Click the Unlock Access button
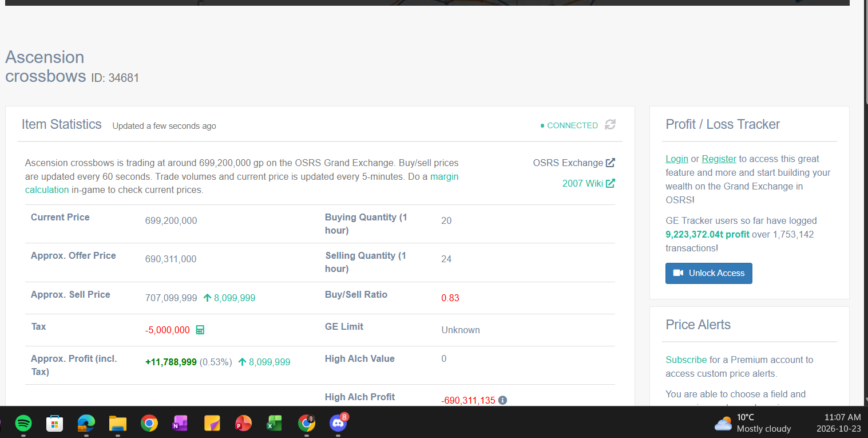Screen dimensions: 868x438 (709, 273)
